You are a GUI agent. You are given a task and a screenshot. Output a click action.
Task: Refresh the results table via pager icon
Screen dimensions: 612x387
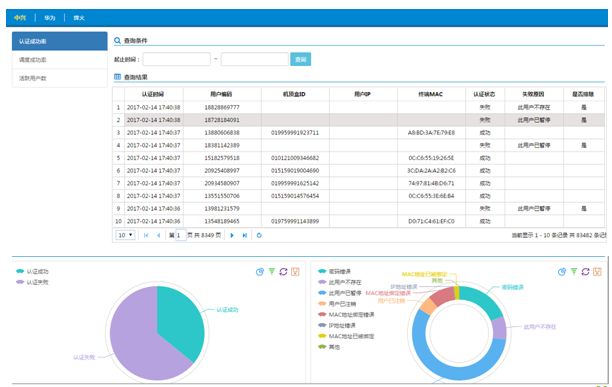point(259,235)
